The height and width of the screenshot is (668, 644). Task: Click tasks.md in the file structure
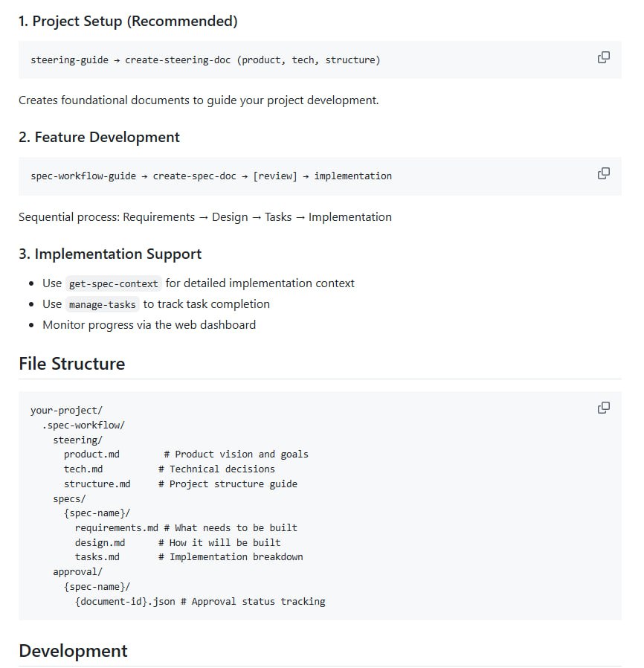pos(97,557)
